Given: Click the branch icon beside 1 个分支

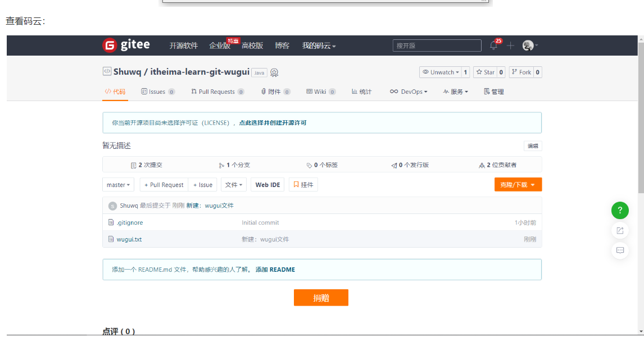Looking at the screenshot, I should pos(221,165).
